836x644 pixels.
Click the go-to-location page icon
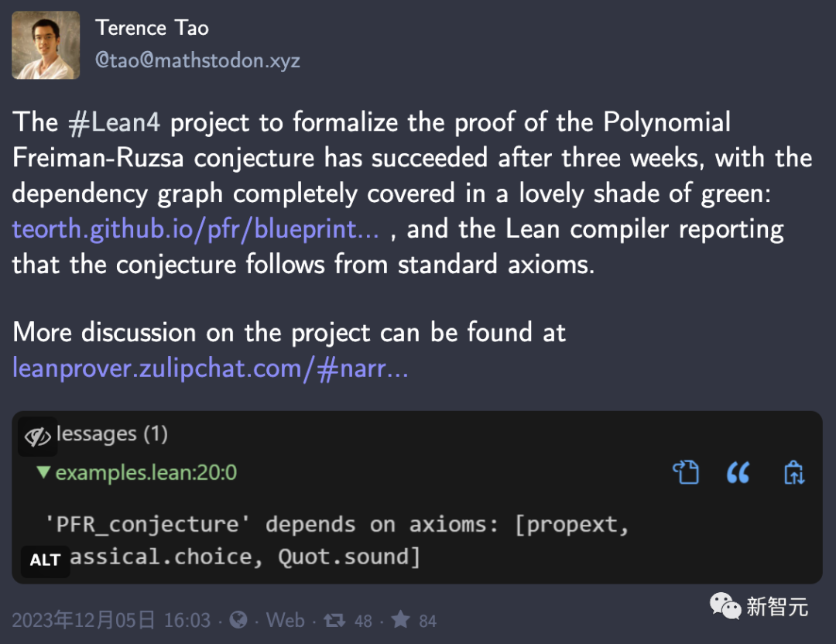[x=686, y=472]
